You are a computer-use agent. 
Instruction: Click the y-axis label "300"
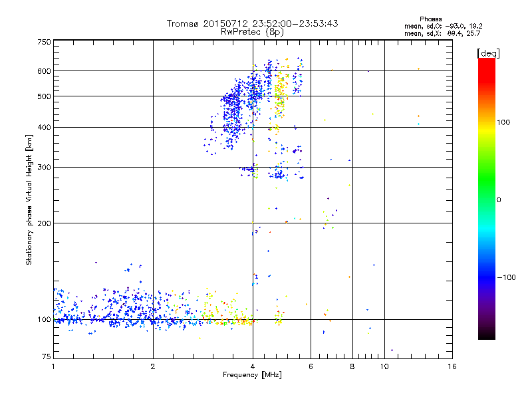44,168
